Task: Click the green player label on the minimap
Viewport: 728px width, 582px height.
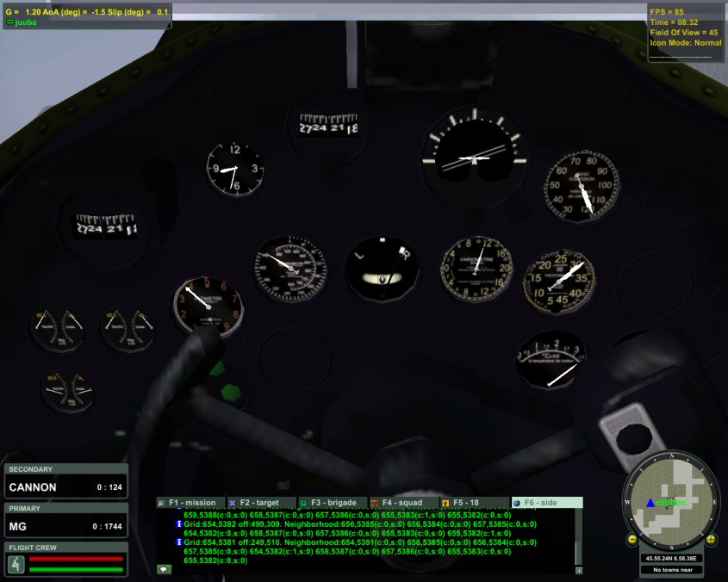Action: (671, 503)
